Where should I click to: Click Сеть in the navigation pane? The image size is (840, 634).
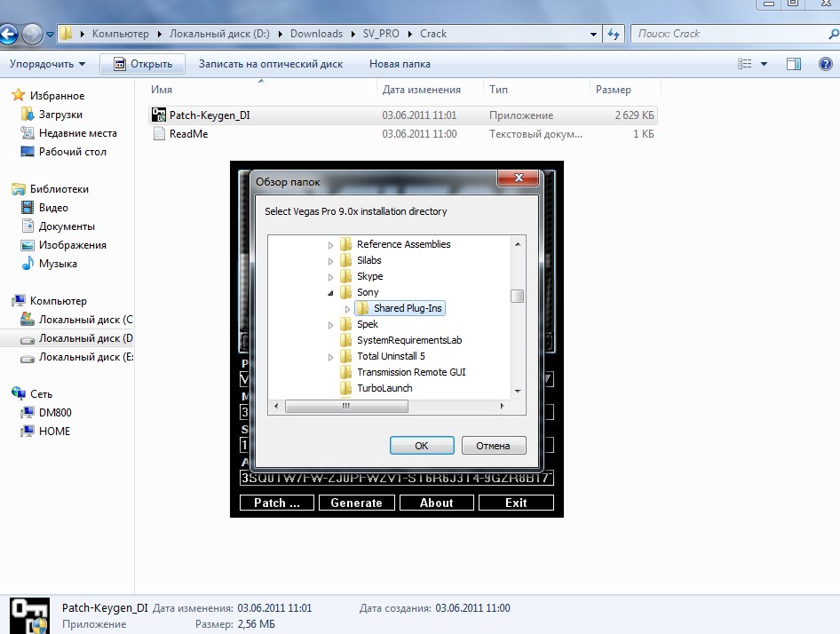point(41,394)
